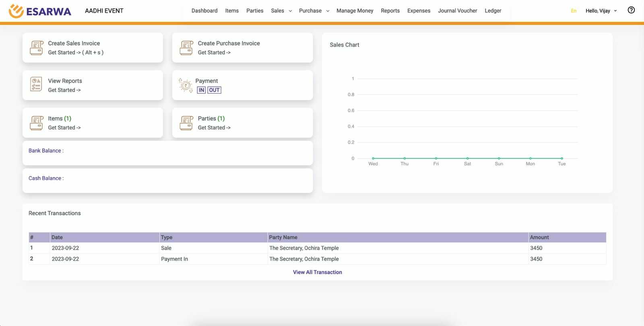Click the Tue data point on Sales Chart
Image resolution: width=644 pixels, height=326 pixels.
562,158
